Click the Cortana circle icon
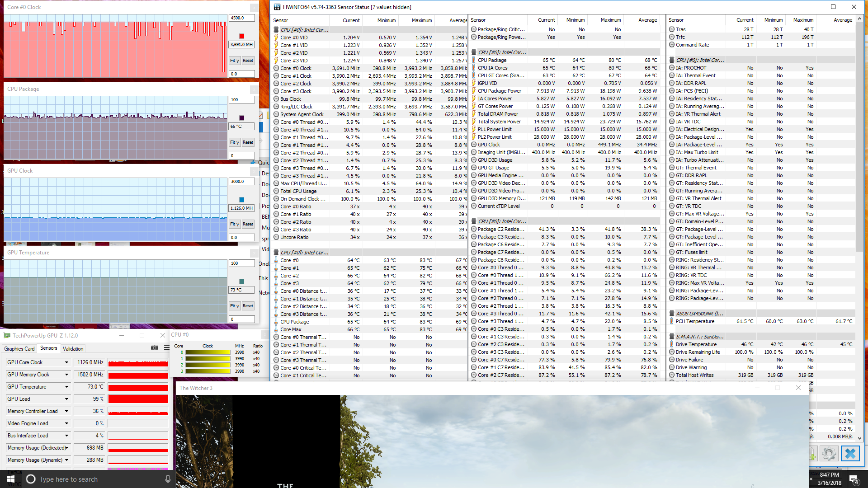868x488 pixels. click(31, 479)
